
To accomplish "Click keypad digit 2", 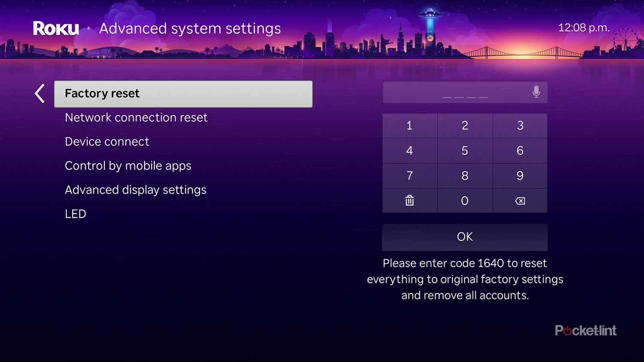I will click(465, 126).
